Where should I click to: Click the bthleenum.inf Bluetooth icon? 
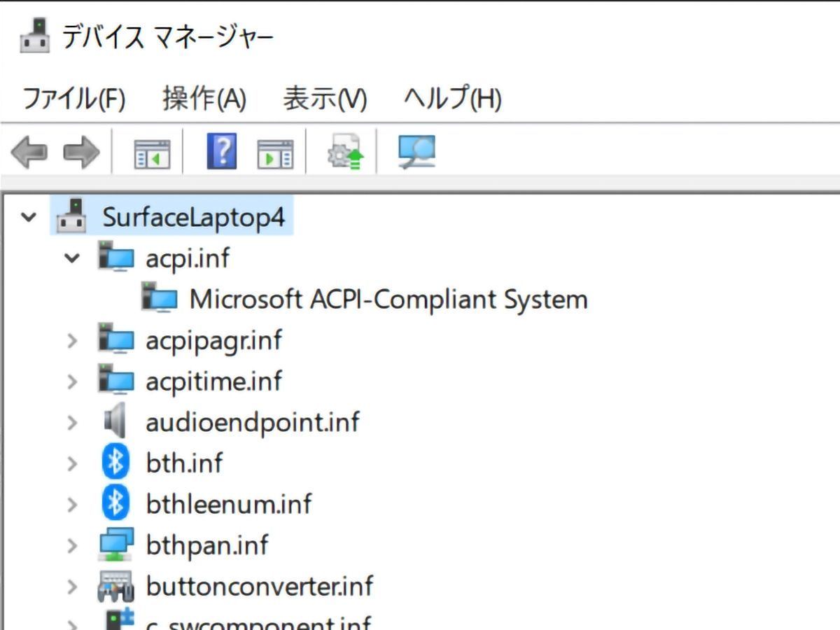coord(116,503)
